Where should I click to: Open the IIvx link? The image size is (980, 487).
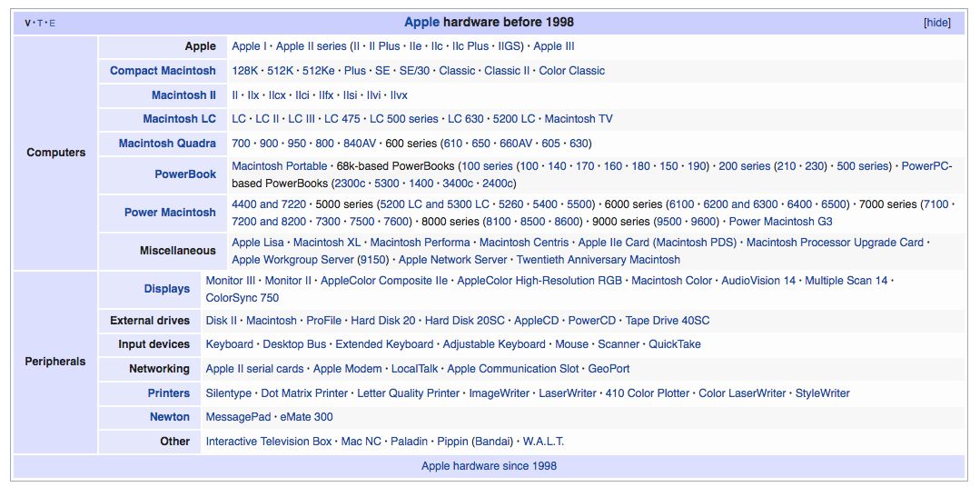click(399, 95)
